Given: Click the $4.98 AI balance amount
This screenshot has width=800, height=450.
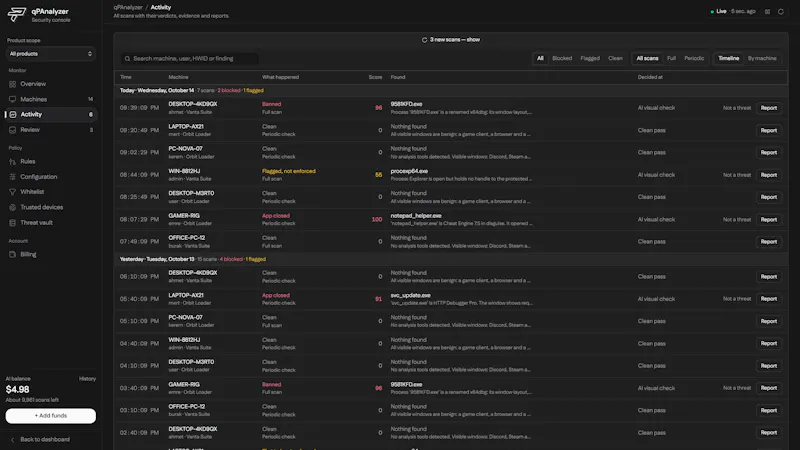Looking at the screenshot, I should (17, 389).
